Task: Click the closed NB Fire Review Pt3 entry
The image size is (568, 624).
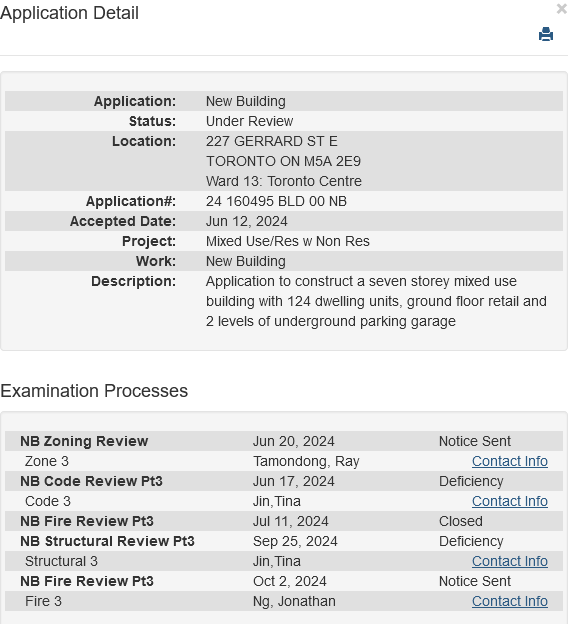Action: coord(284,521)
